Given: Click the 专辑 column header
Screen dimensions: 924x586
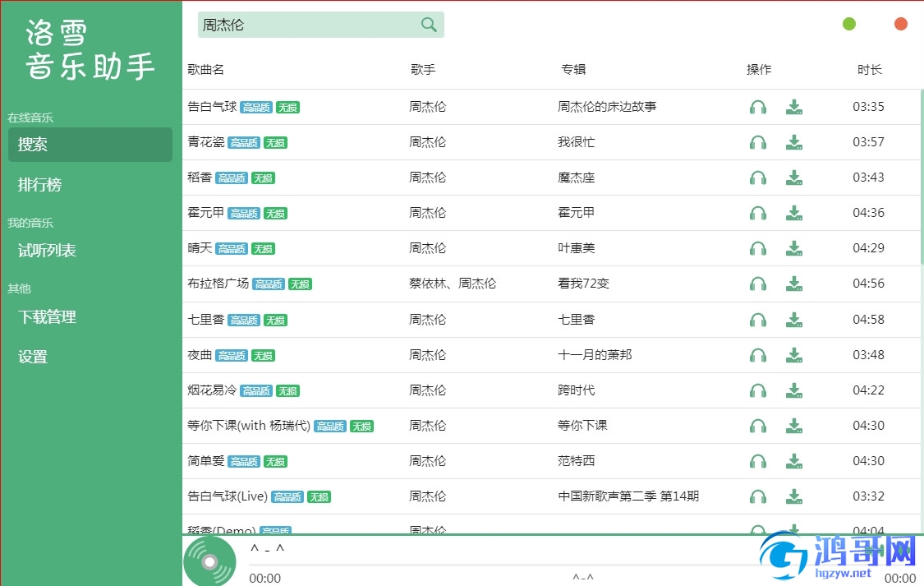Looking at the screenshot, I should pos(573,70).
